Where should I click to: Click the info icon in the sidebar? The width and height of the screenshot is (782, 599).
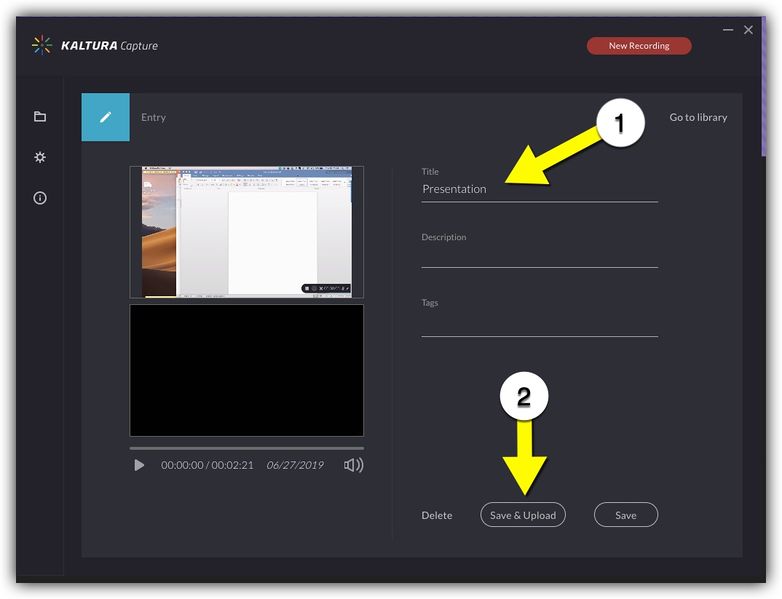click(40, 198)
